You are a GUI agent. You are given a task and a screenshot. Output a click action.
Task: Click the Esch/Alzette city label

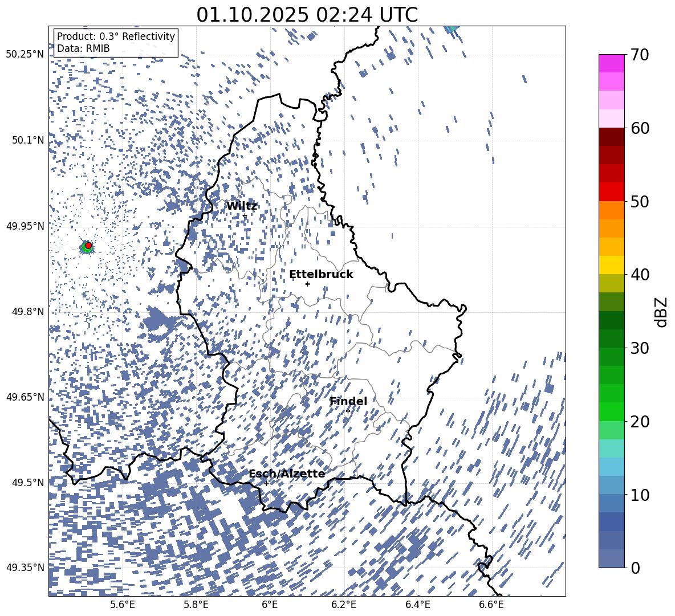(287, 474)
